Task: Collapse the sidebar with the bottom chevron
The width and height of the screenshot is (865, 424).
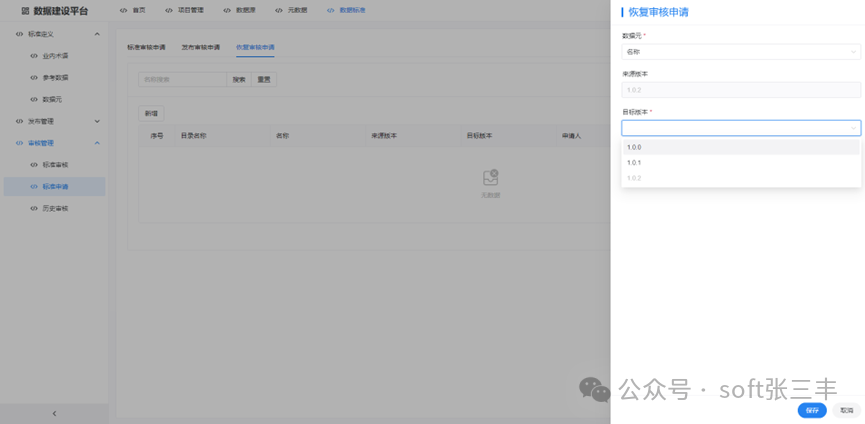Action: click(54, 414)
